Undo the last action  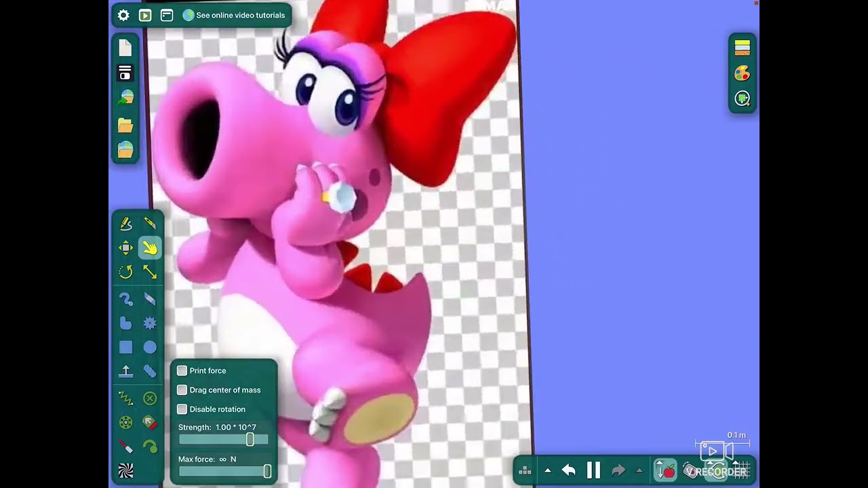569,470
